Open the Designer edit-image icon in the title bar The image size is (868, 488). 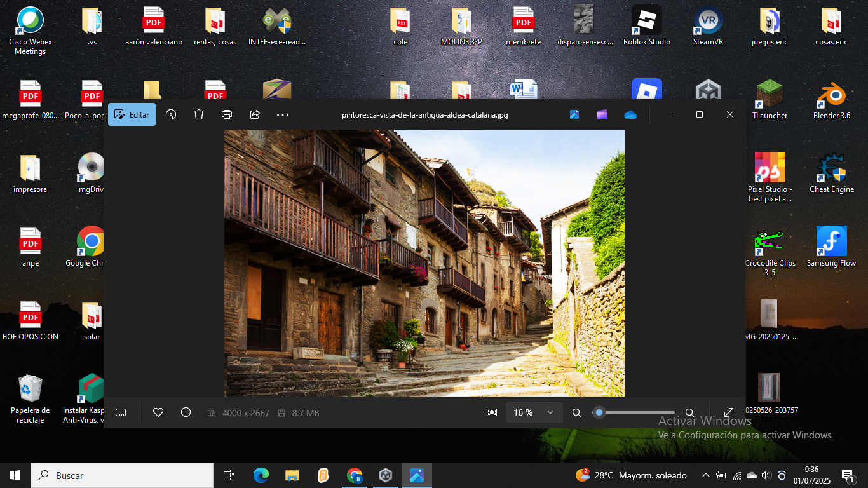pyautogui.click(x=574, y=115)
